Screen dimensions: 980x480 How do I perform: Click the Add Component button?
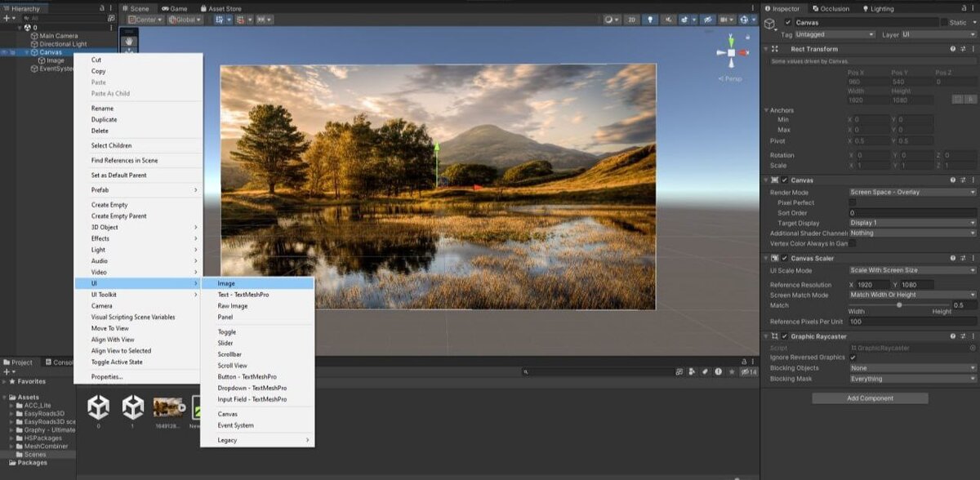870,398
